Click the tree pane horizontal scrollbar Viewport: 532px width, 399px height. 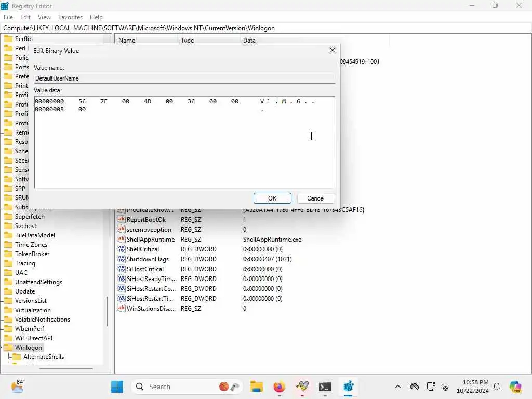(66, 369)
